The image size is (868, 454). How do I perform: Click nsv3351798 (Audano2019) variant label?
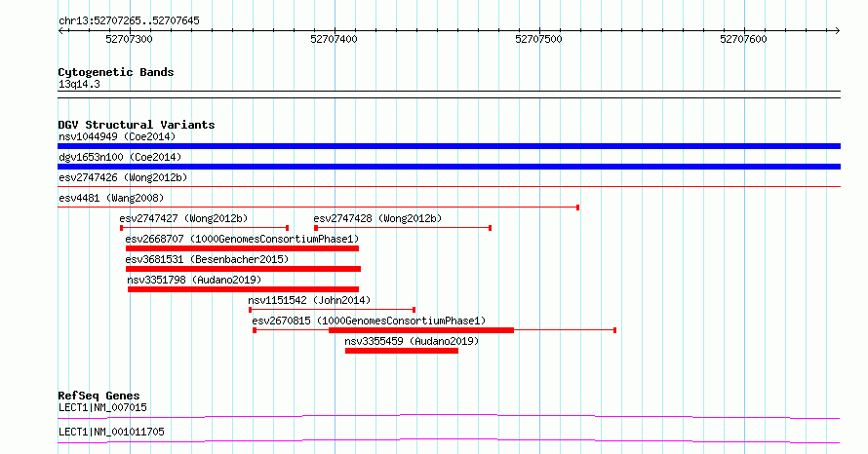pyautogui.click(x=194, y=280)
